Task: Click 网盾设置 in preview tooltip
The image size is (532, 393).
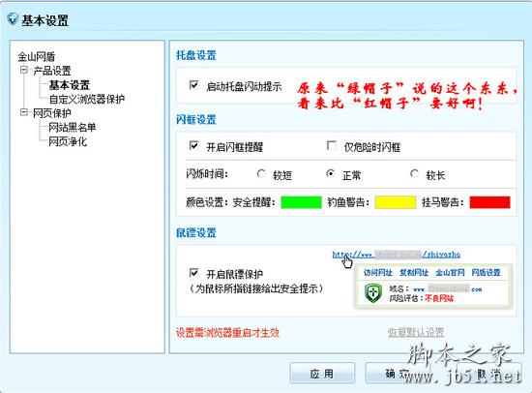Action: [486, 272]
